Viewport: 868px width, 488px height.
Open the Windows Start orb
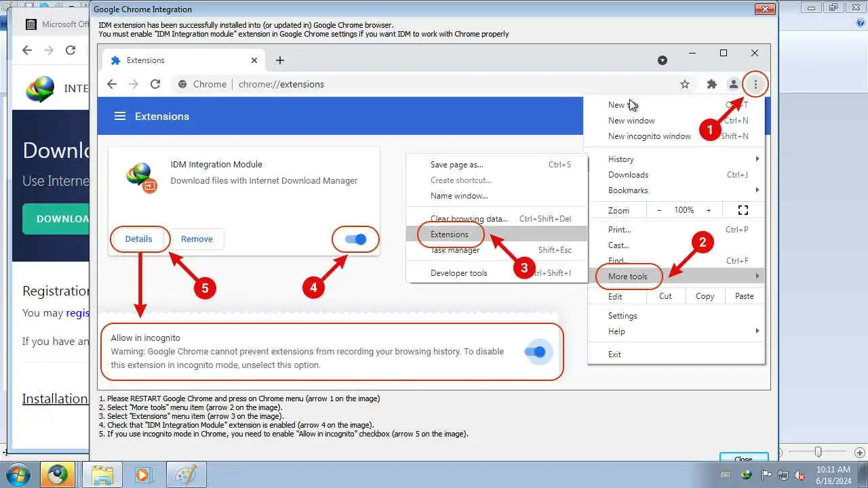18,474
